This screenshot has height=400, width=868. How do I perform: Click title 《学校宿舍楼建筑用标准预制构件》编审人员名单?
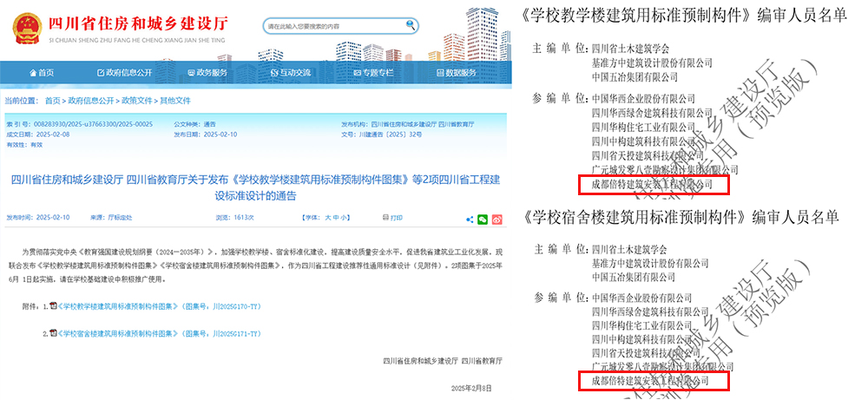(681, 218)
